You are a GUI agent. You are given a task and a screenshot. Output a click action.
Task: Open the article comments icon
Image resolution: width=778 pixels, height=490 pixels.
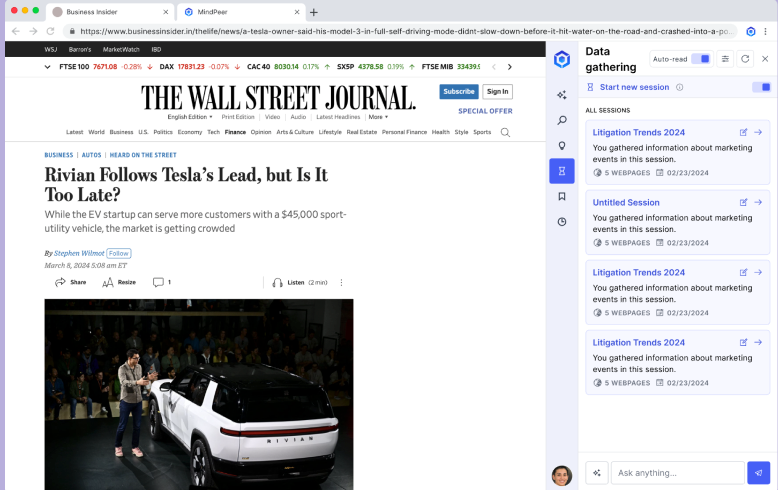click(162, 282)
